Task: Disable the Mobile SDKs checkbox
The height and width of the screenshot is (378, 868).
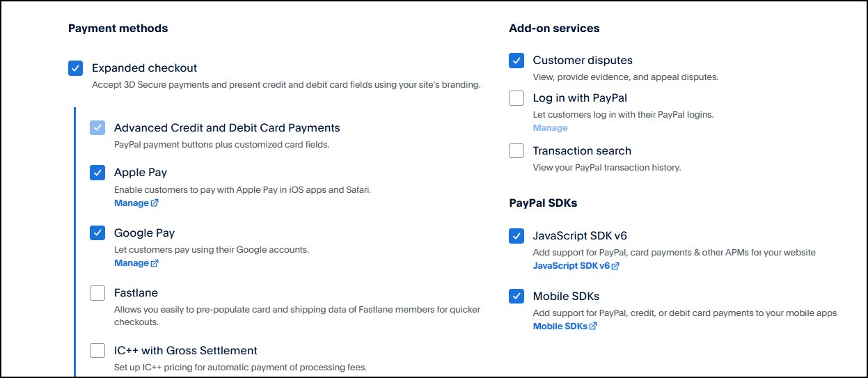Action: [x=516, y=297]
